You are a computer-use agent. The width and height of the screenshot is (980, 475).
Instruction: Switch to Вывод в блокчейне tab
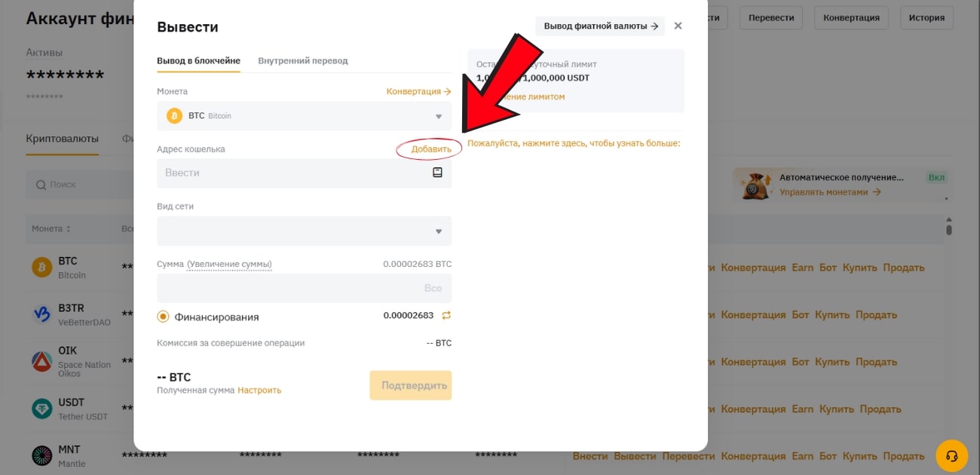[198, 60]
